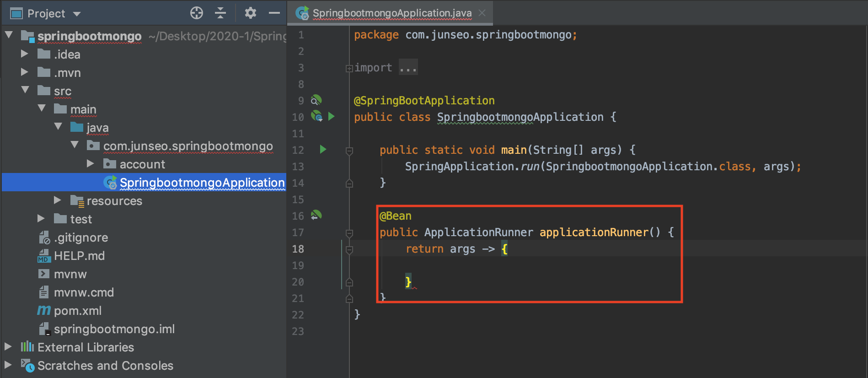This screenshot has width=868, height=378.
Task: Expand the .mvn folder
Action: [x=25, y=72]
